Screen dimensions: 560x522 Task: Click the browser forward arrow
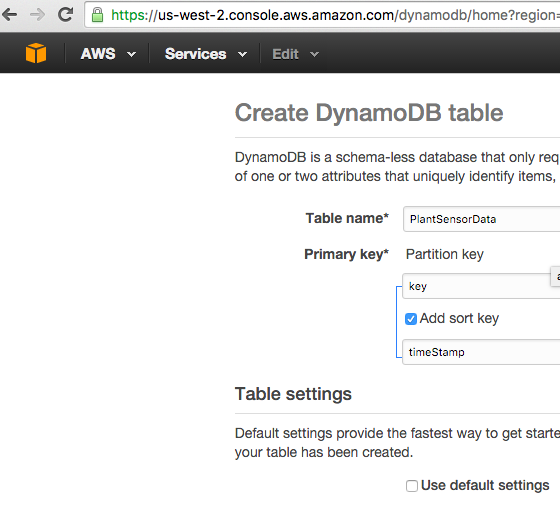(37, 15)
